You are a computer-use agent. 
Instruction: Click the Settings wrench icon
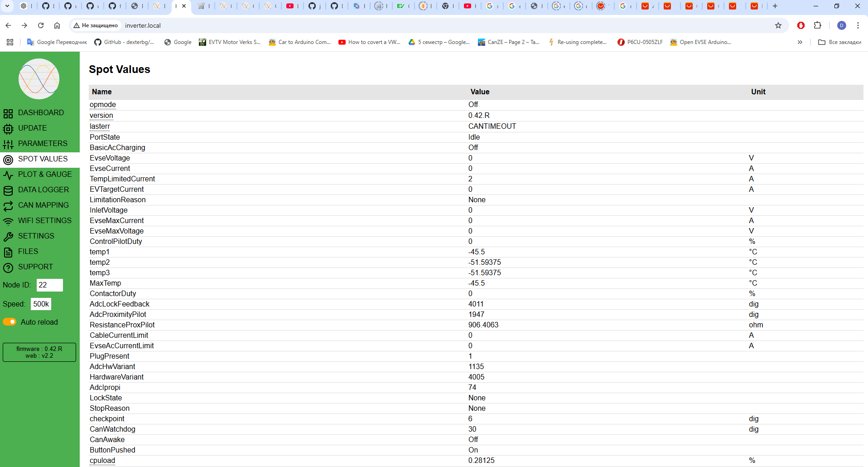tap(8, 237)
